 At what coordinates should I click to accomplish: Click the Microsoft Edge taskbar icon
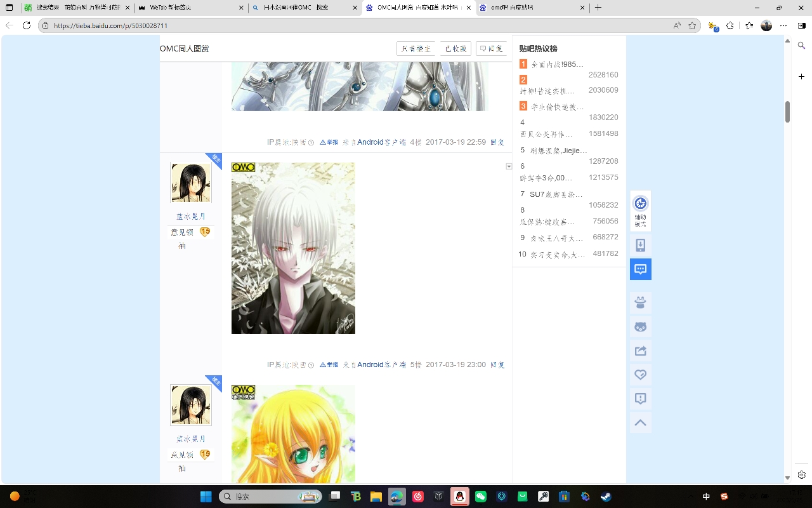tap(397, 496)
